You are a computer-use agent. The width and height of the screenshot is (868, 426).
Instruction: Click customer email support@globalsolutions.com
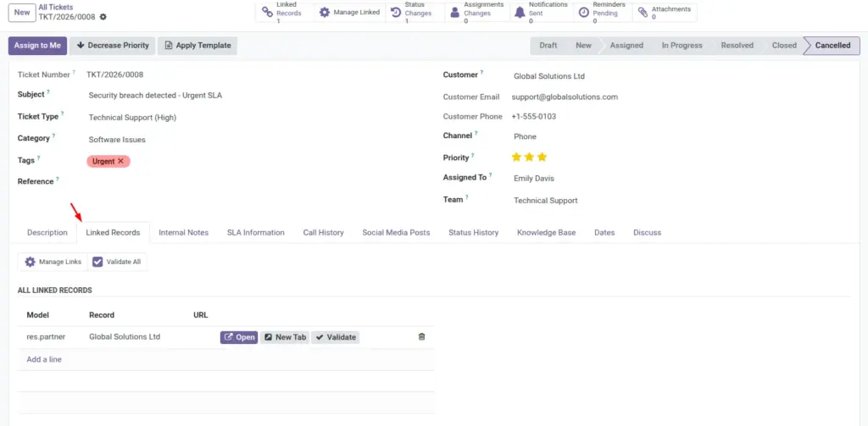pos(565,97)
